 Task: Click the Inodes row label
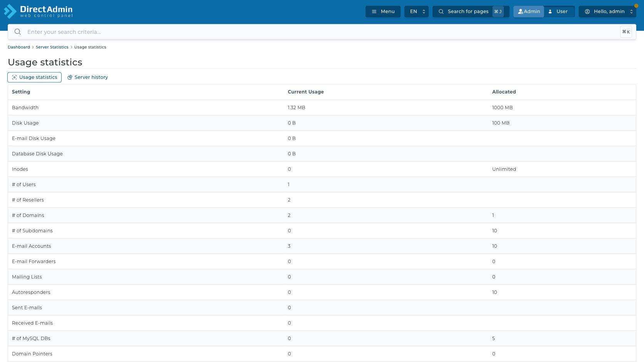(x=20, y=169)
